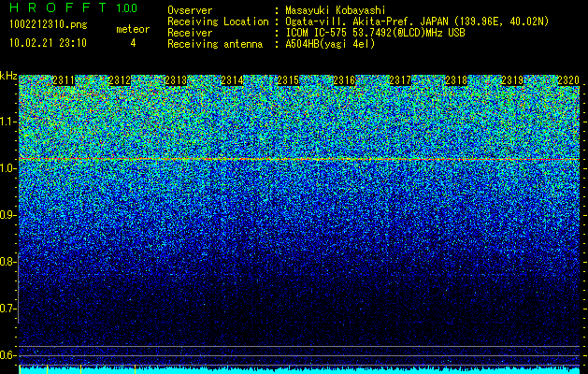Click the 2312 time marker
The height and width of the screenshot is (374, 588).
(x=120, y=80)
